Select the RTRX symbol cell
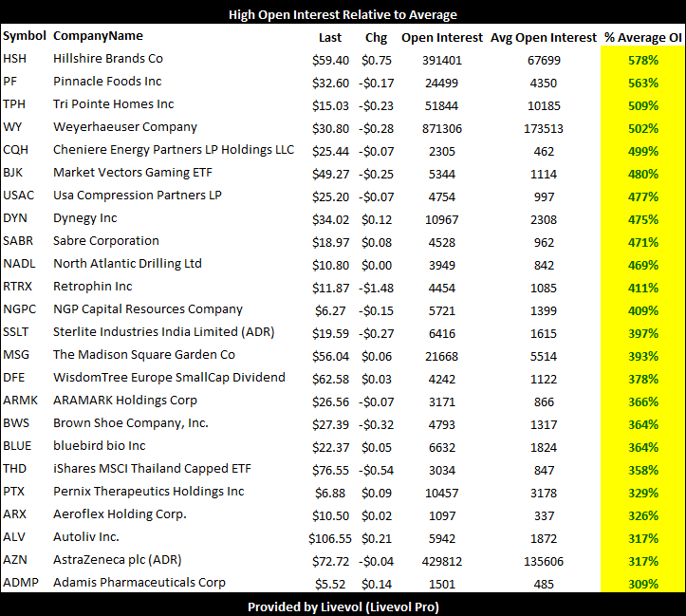The image size is (686, 616). [17, 286]
